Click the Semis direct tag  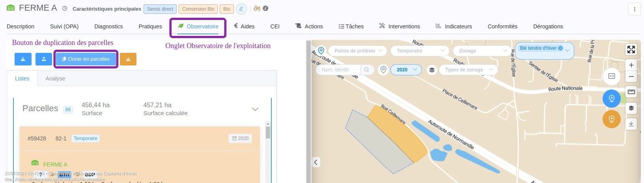(x=160, y=9)
